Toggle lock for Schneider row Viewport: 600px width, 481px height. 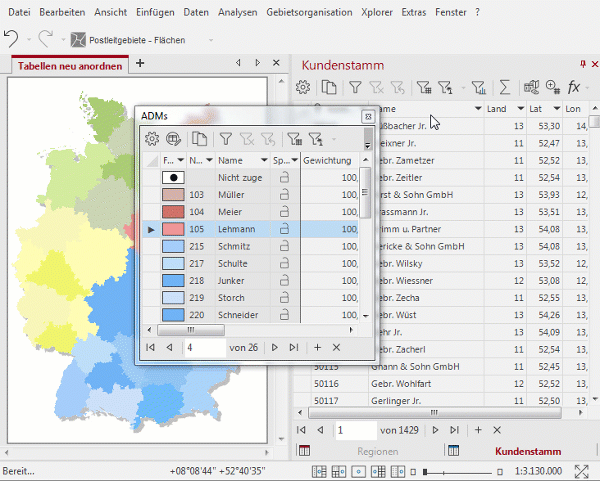pos(284,315)
